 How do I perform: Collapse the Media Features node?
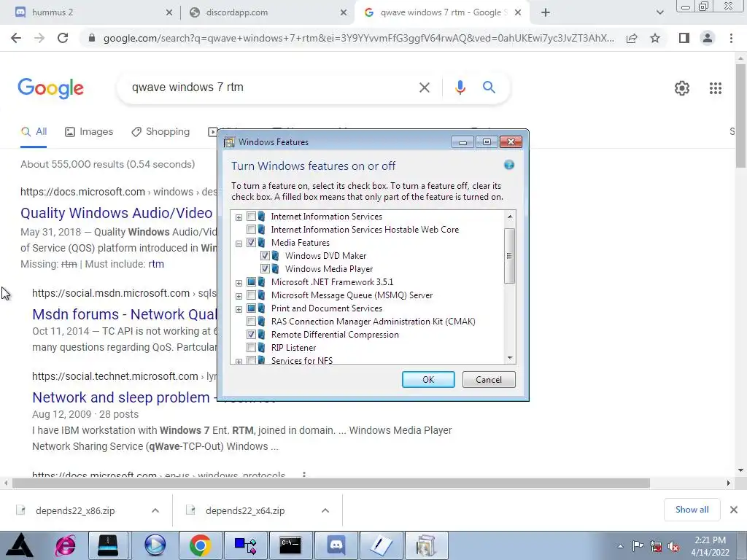[x=239, y=244]
